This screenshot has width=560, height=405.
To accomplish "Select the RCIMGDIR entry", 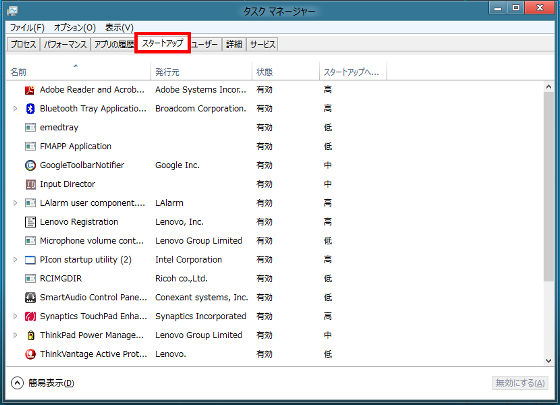I will coord(61,279).
